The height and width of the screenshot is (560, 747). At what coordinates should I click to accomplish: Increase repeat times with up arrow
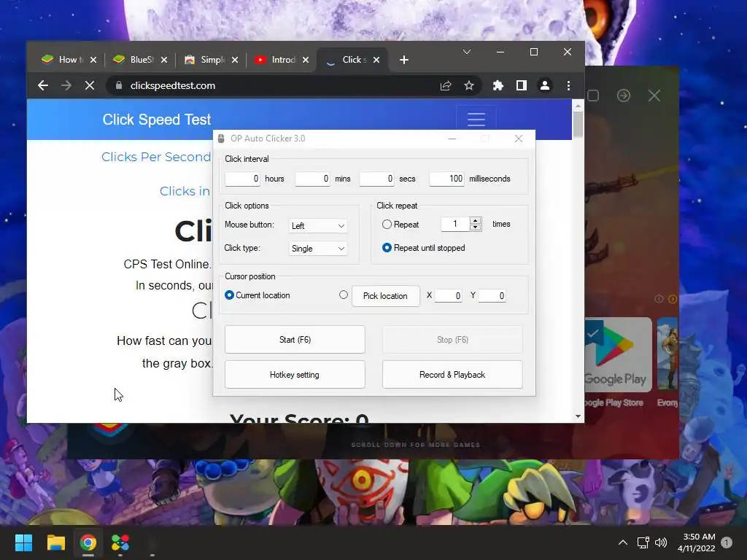475,220
